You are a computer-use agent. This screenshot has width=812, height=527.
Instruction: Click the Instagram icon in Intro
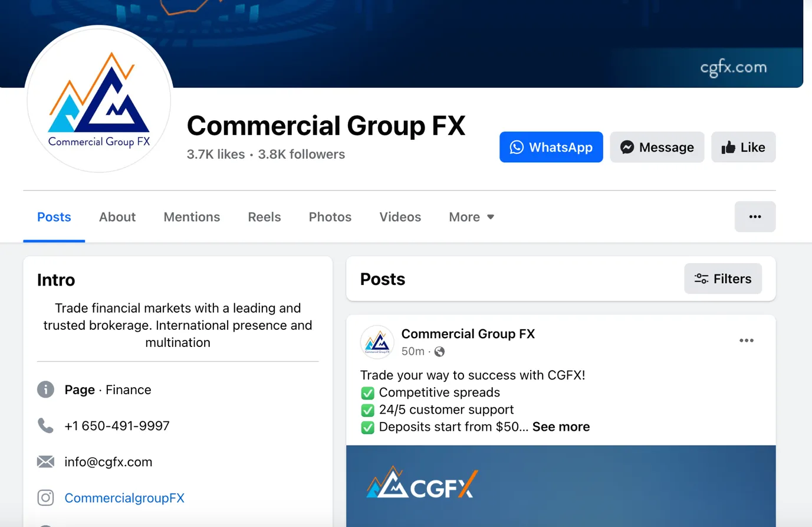click(45, 497)
